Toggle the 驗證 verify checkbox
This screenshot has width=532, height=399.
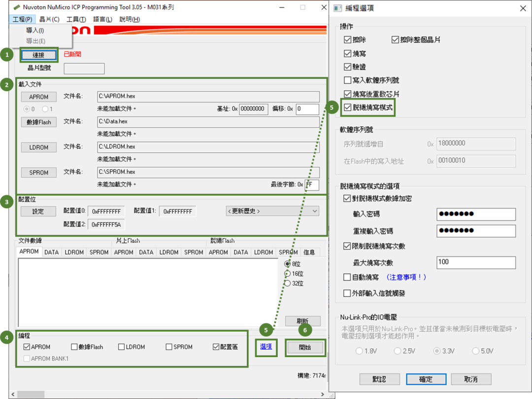pyautogui.click(x=347, y=67)
